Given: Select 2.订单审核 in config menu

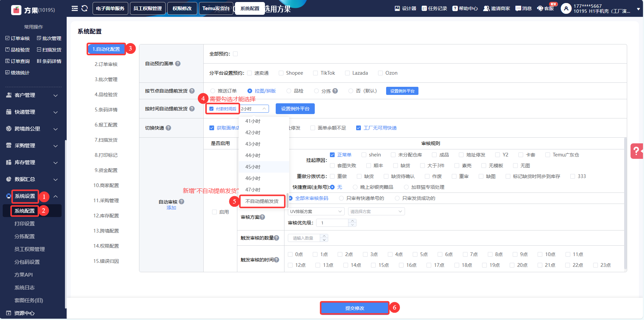Looking at the screenshot, I should pos(106,64).
